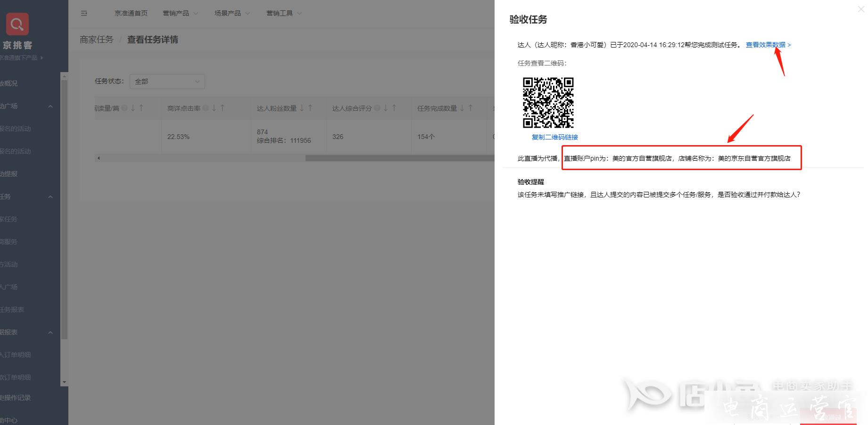Toggle the sidebar collapse hamburger icon

(x=84, y=13)
